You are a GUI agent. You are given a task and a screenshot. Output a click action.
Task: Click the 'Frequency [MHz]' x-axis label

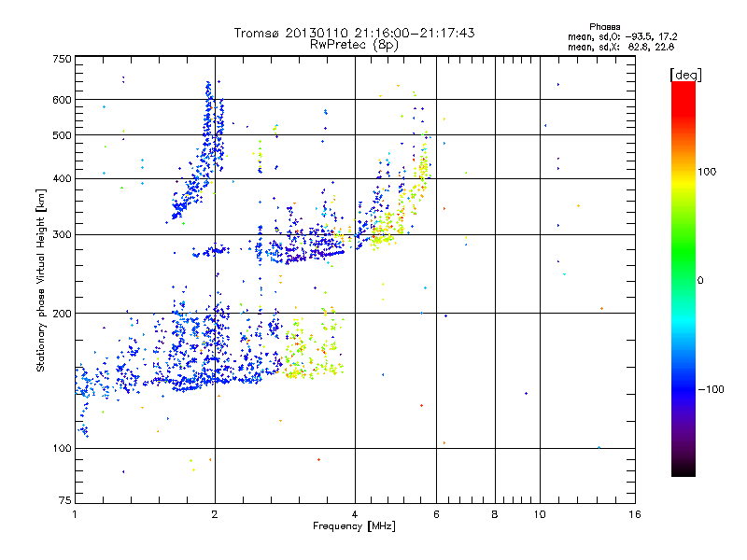354,526
